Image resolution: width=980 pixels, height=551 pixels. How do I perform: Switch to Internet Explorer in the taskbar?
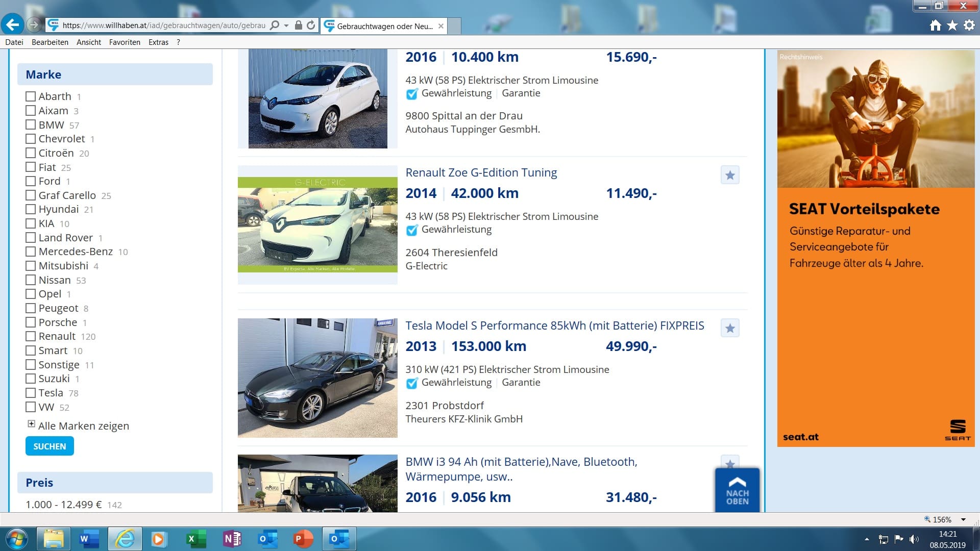point(125,539)
